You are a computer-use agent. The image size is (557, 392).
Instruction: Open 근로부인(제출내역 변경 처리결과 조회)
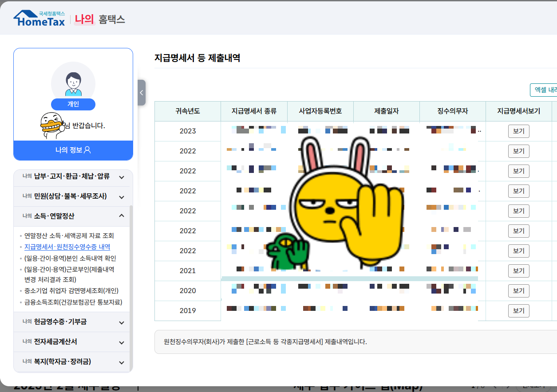[69, 274]
